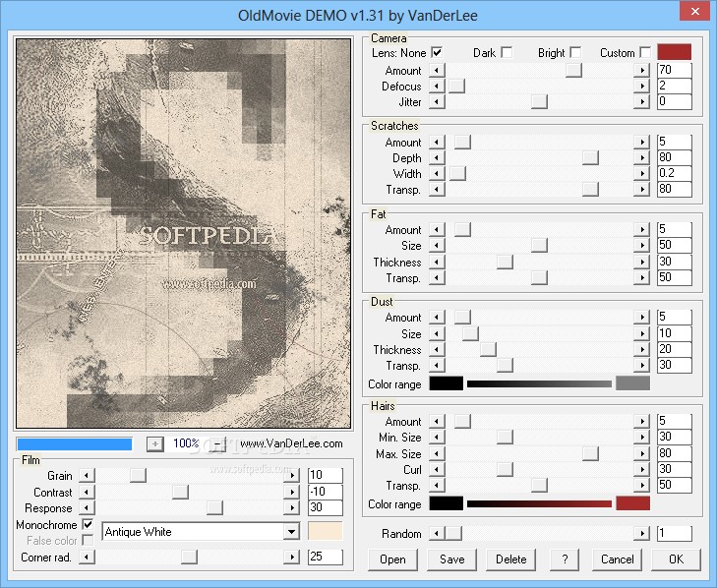
Task: Click the Save preset button
Action: [451, 559]
